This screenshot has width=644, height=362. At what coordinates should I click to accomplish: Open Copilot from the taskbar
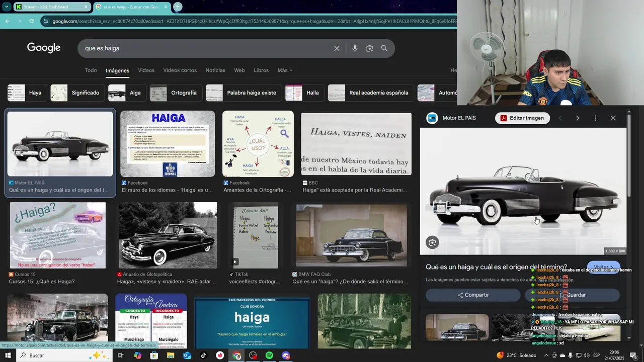pos(137,355)
